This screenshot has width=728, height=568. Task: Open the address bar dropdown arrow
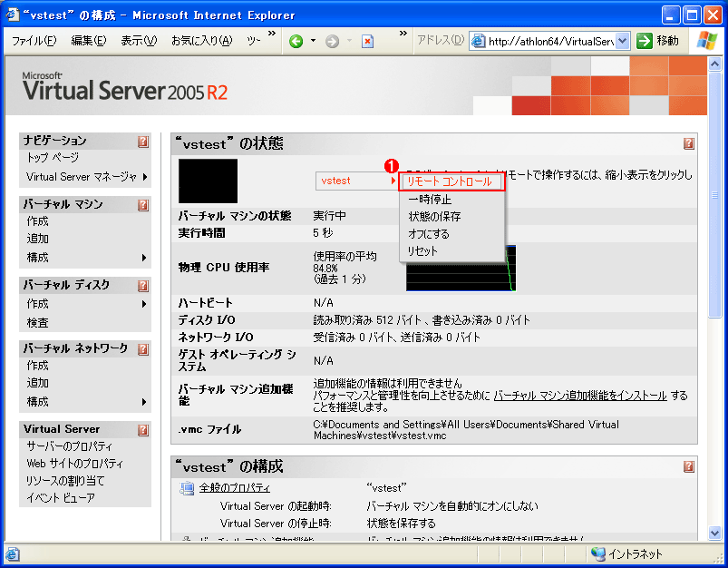(623, 41)
